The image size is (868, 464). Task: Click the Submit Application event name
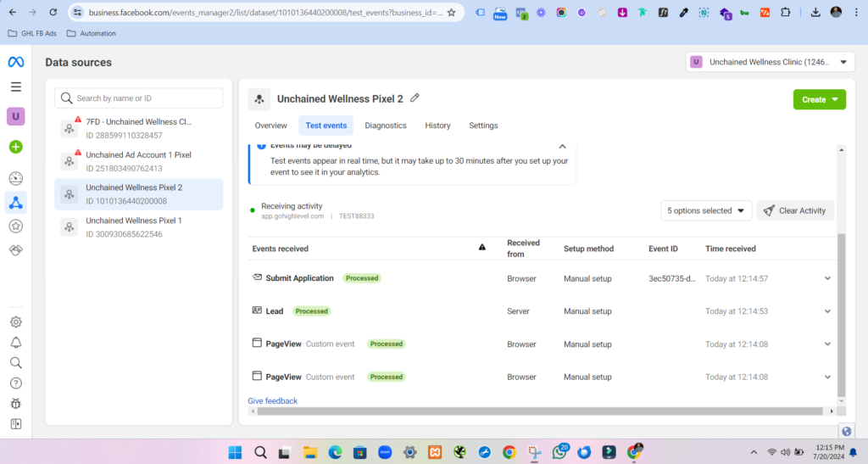pyautogui.click(x=299, y=278)
